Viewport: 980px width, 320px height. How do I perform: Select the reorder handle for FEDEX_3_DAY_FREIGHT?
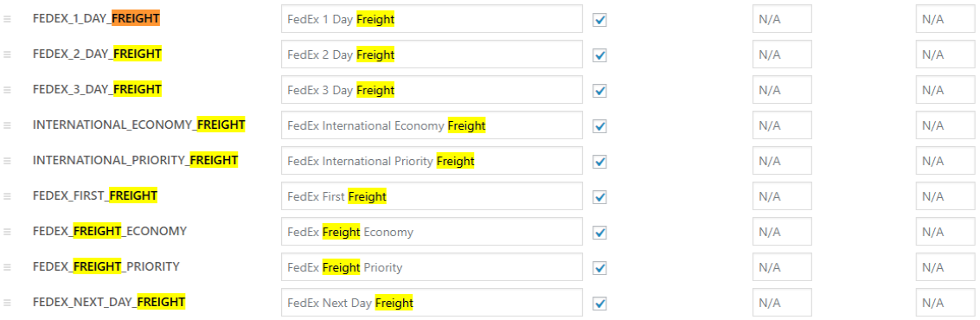point(8,90)
